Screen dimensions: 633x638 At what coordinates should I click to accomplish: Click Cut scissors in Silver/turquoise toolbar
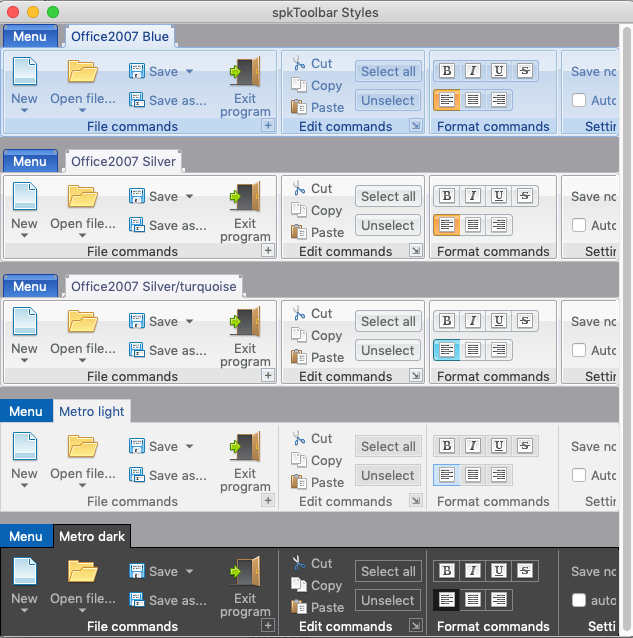pos(299,313)
